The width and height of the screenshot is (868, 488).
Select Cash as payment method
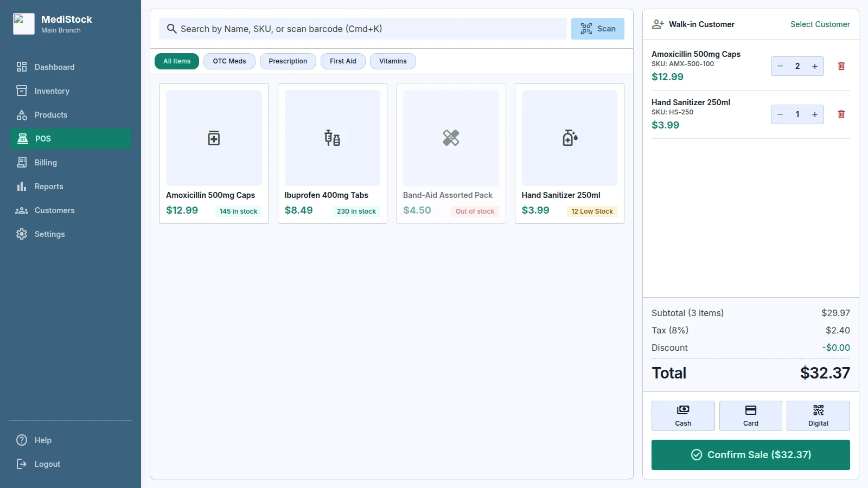click(683, 416)
